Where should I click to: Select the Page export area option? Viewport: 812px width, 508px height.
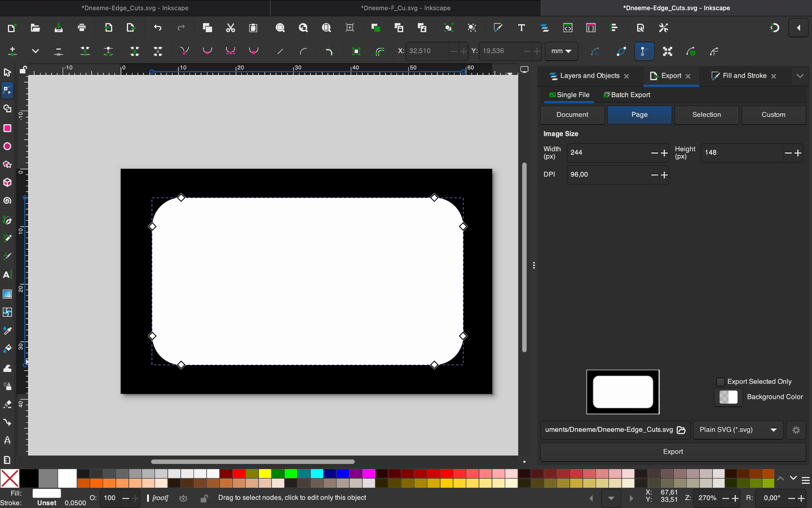click(x=639, y=115)
